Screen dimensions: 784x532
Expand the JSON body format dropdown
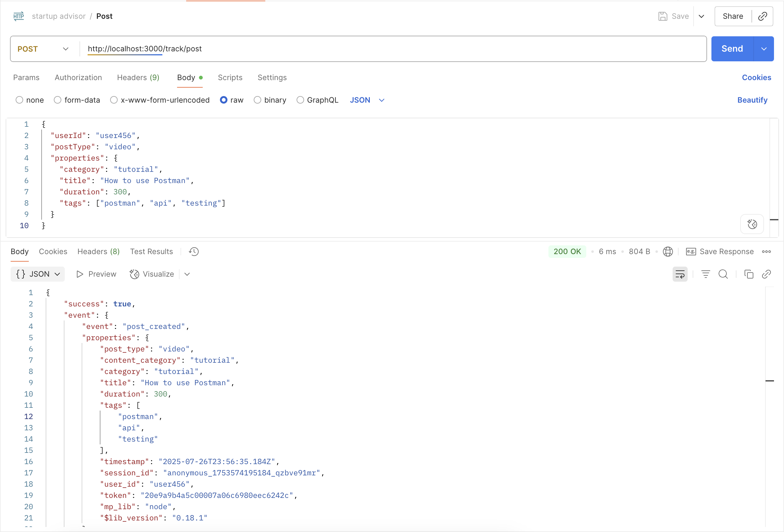(367, 100)
